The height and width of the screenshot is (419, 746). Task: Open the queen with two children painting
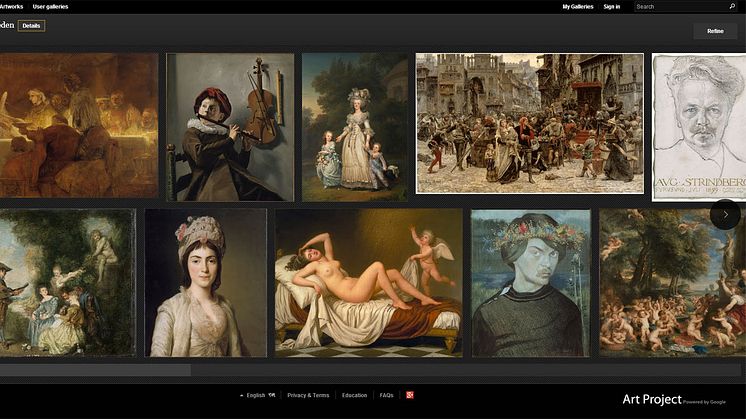click(x=355, y=127)
